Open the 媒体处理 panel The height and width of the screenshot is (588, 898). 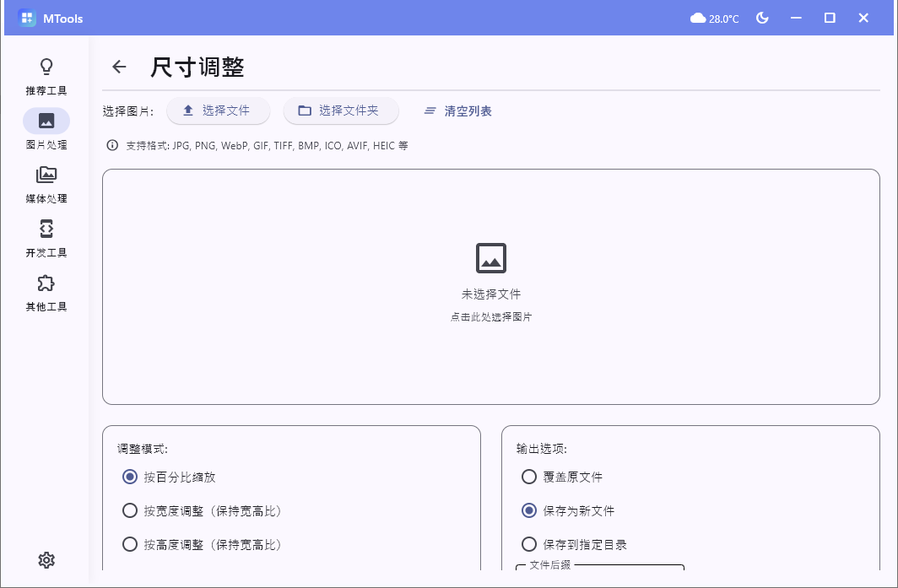46,184
